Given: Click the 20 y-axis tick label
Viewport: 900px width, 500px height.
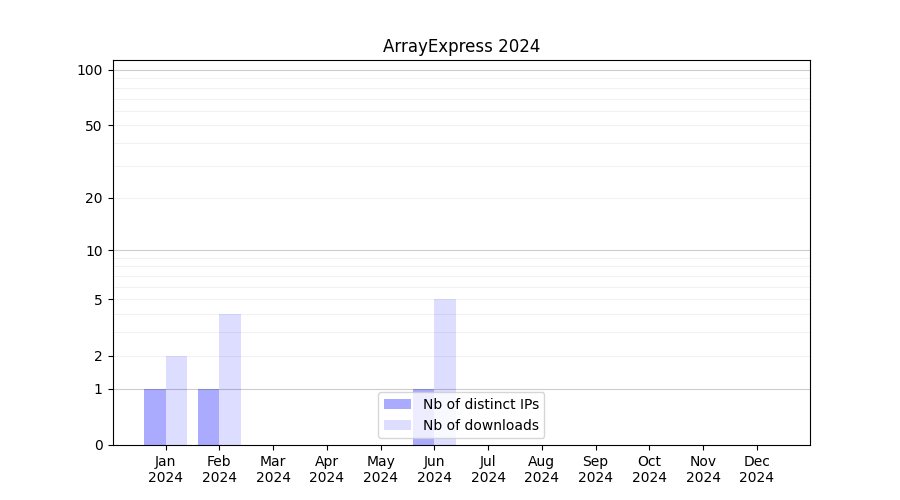Looking at the screenshot, I should (x=93, y=198).
